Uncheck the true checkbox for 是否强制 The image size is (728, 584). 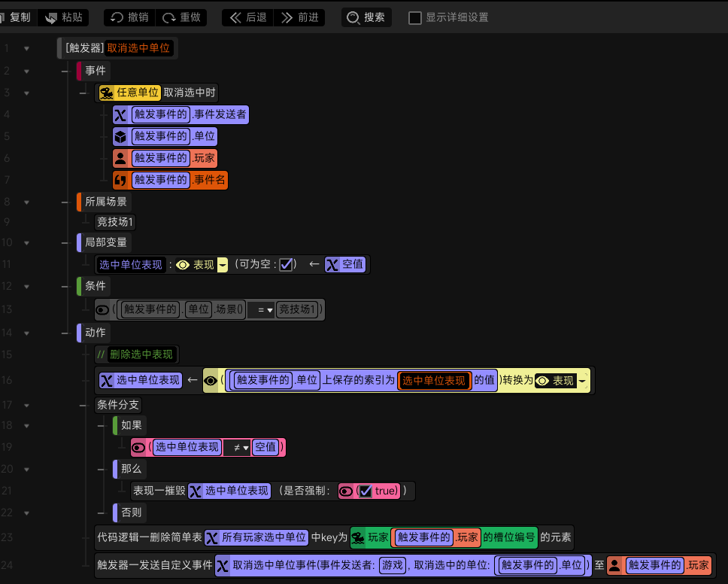[x=366, y=491]
